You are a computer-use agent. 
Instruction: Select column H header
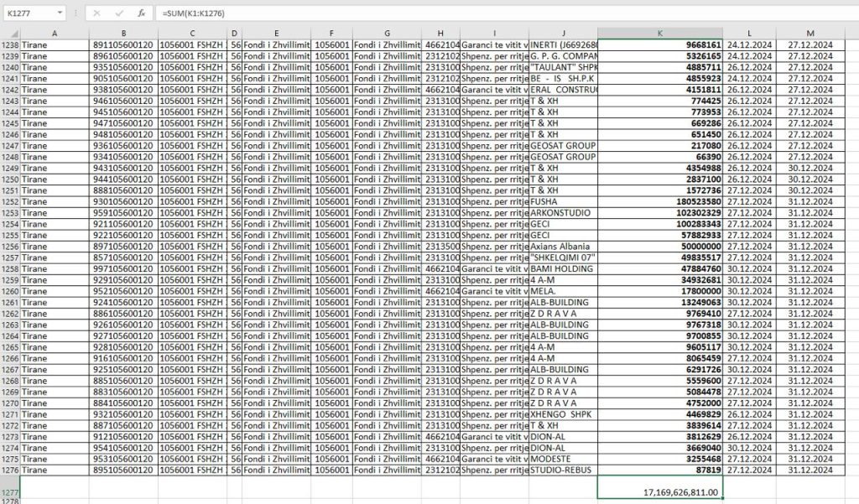440,34
